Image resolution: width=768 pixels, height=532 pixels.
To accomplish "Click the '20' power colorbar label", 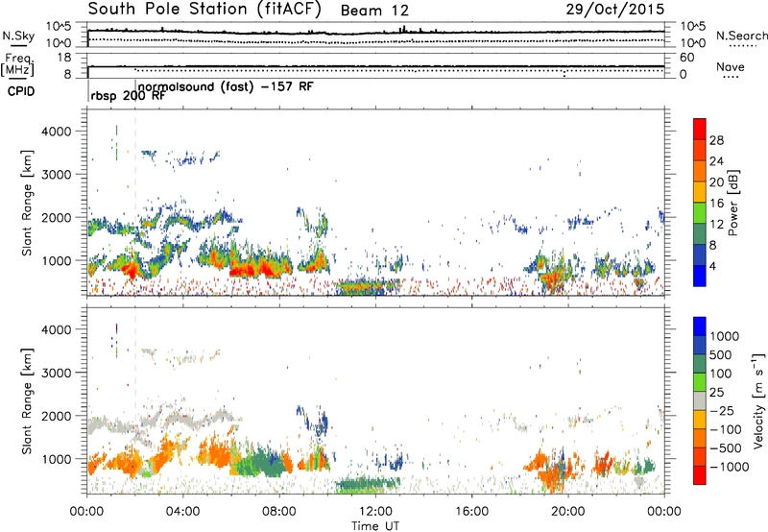I will point(716,182).
